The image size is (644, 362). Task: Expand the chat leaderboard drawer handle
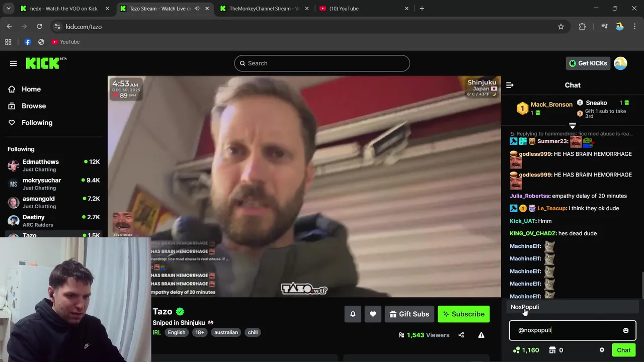pos(573,125)
